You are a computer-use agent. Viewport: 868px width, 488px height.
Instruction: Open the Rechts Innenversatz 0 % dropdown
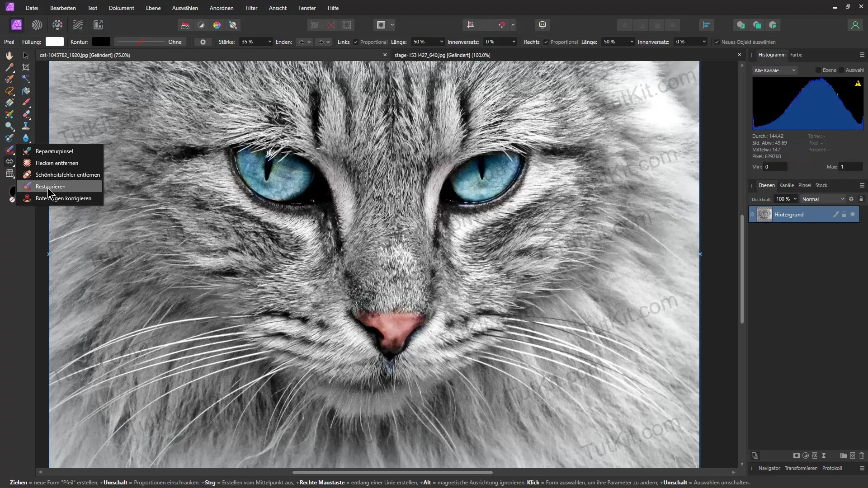click(x=704, y=42)
